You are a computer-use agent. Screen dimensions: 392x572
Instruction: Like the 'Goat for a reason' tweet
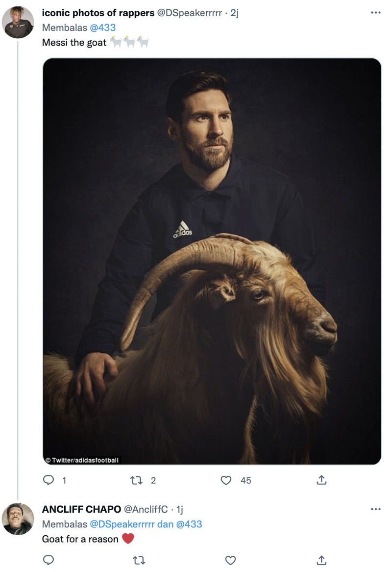(x=230, y=560)
